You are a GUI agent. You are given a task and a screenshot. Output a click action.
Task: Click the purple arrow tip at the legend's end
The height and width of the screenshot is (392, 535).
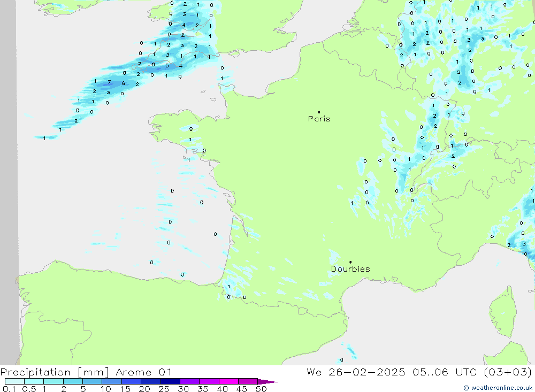click(x=267, y=381)
